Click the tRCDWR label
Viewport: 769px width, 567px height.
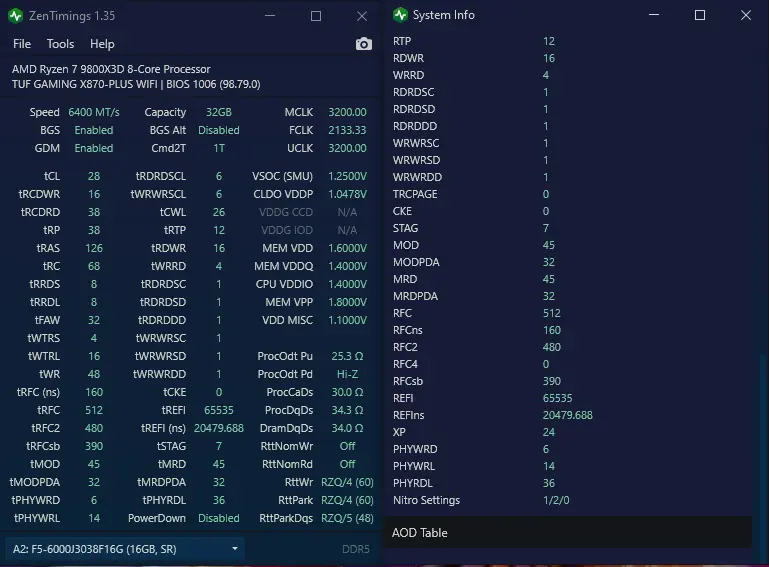point(39,194)
